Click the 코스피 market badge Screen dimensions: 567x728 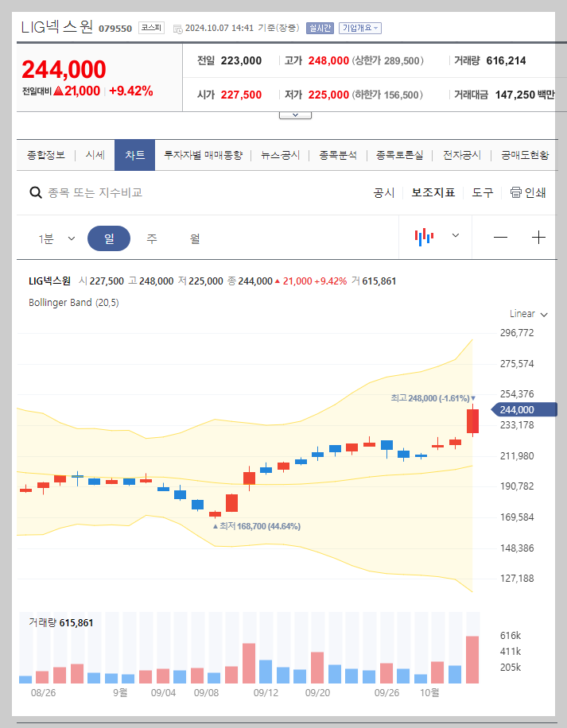tap(153, 27)
